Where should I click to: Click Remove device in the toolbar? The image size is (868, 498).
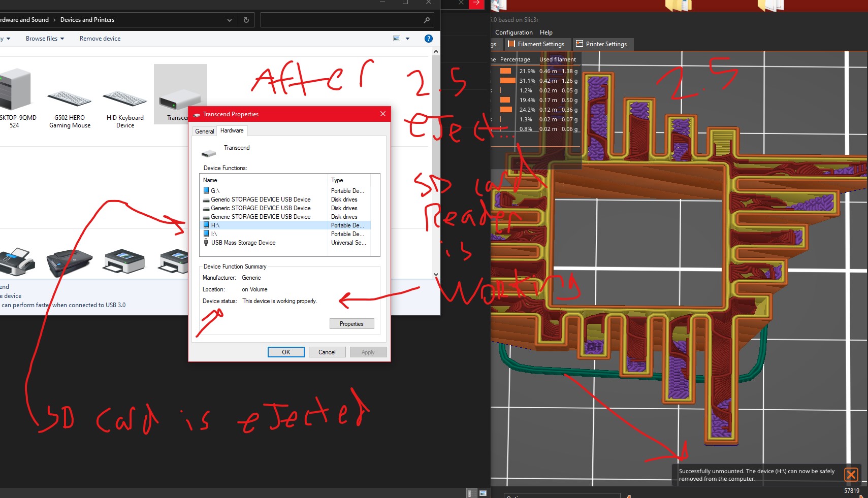(100, 38)
